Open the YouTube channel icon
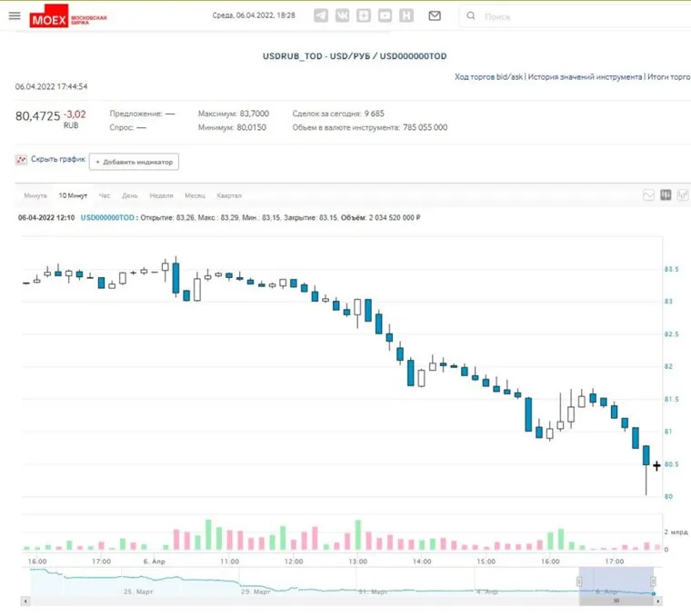This screenshot has height=616, width=691. (x=386, y=15)
